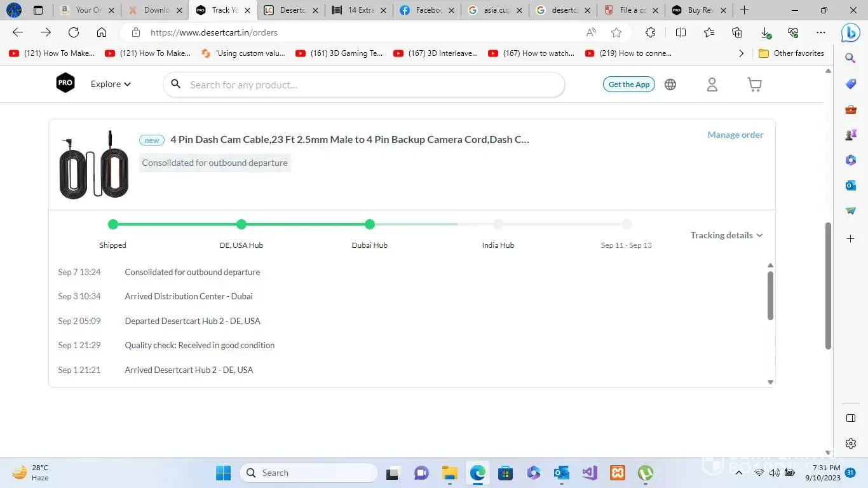Submit search with the magnifier icon
Image resolution: width=868 pixels, height=488 pixels.
tap(176, 84)
